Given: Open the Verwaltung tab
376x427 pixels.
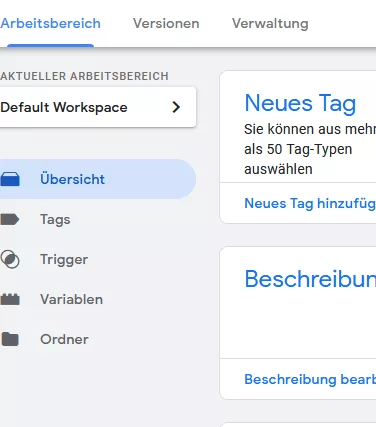Looking at the screenshot, I should [x=270, y=24].
